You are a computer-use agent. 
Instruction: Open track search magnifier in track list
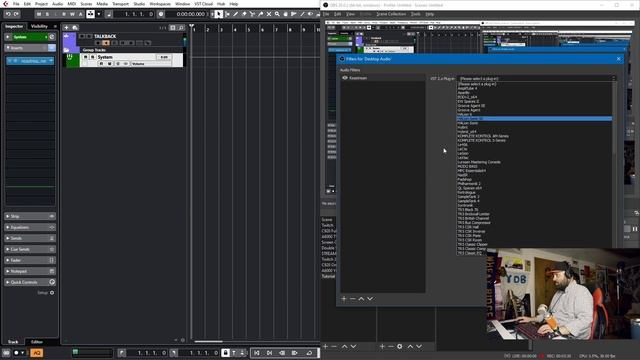(x=181, y=28)
